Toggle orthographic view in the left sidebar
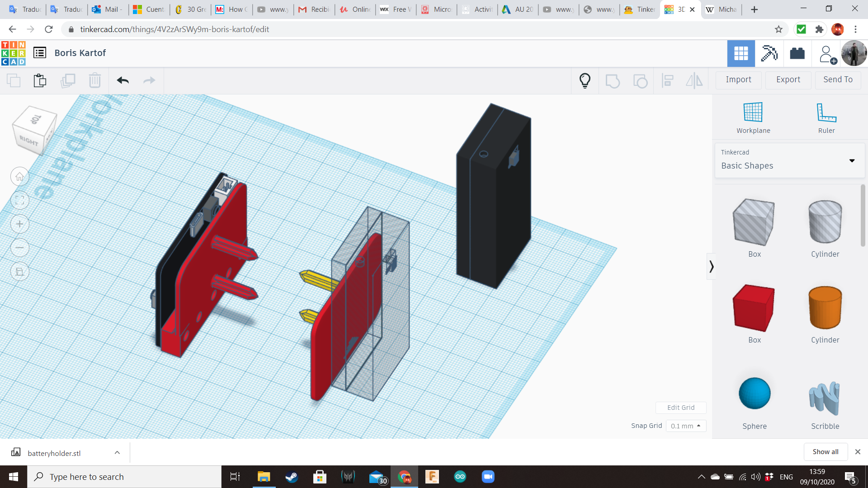The width and height of the screenshot is (868, 488). click(19, 272)
